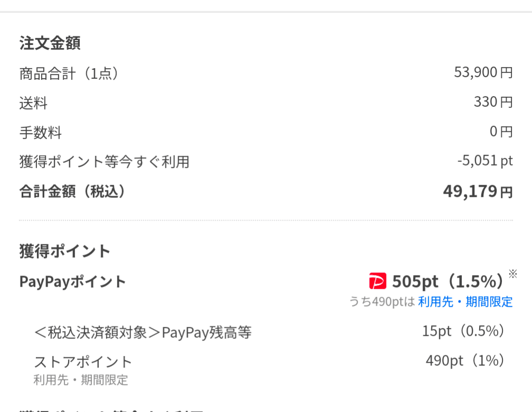Click the 注文金額 section heading

tap(50, 43)
